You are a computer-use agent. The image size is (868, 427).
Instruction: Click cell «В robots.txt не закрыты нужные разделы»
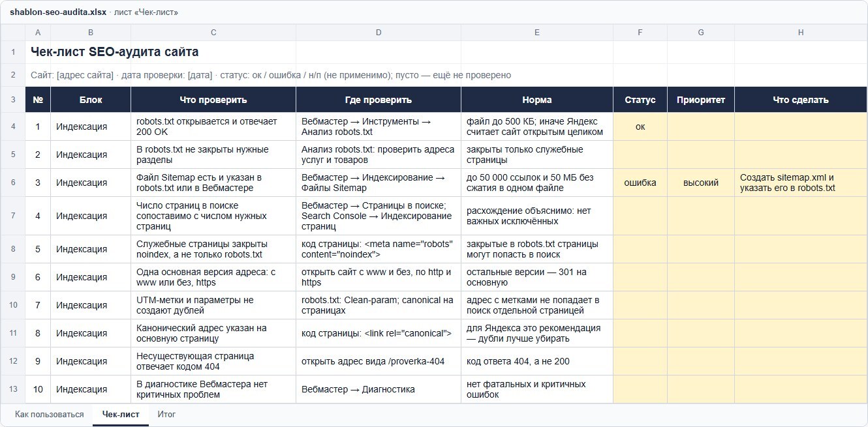click(x=213, y=155)
